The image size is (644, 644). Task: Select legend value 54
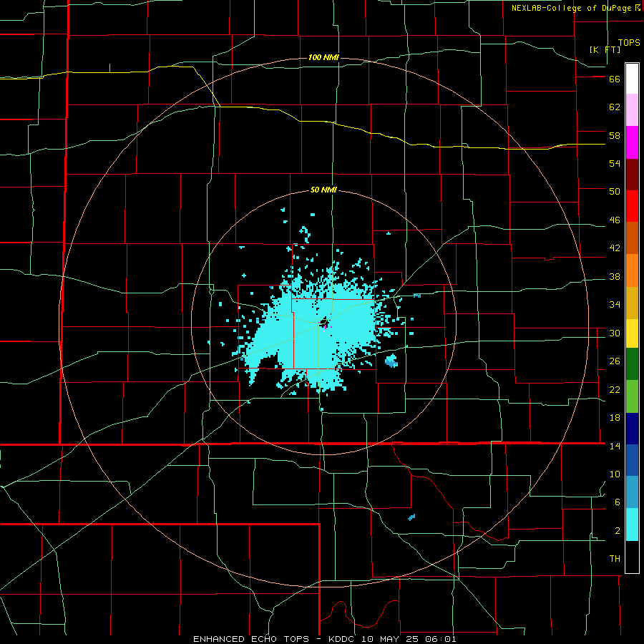click(x=615, y=163)
